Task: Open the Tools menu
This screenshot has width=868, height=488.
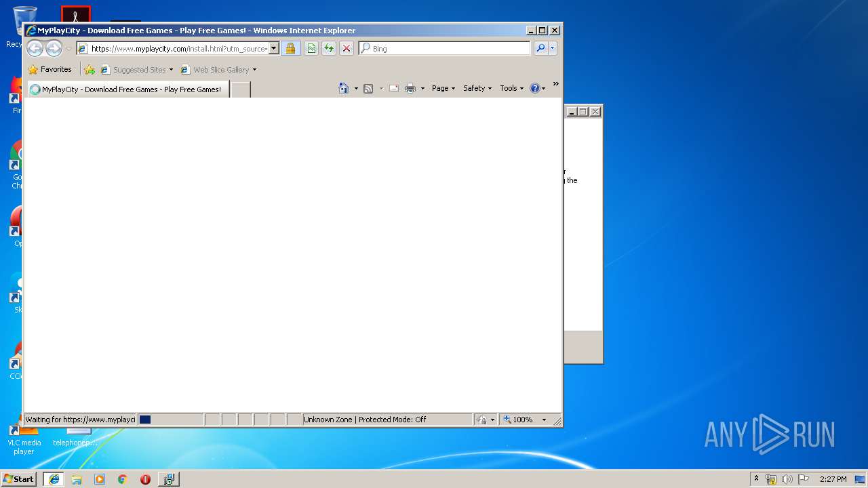Action: [512, 88]
